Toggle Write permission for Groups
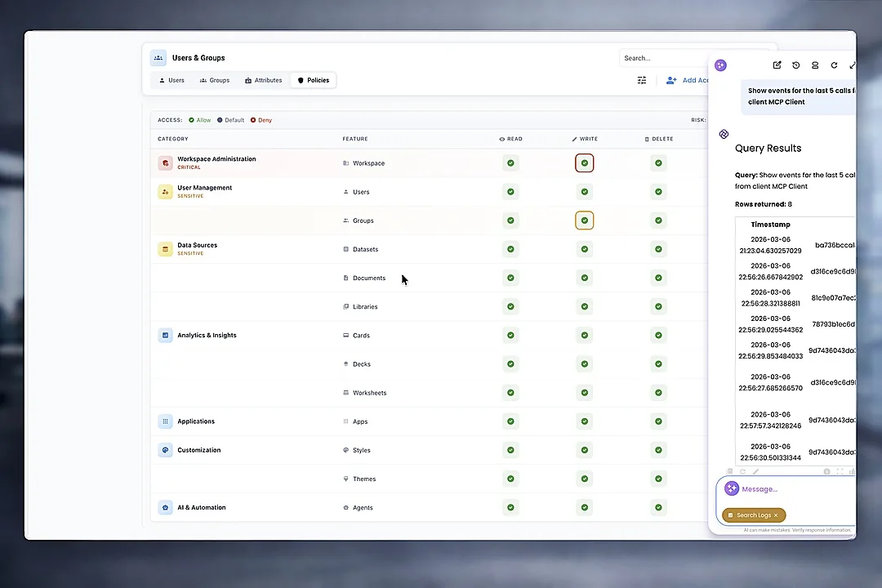The width and height of the screenshot is (882, 588). pyautogui.click(x=584, y=220)
